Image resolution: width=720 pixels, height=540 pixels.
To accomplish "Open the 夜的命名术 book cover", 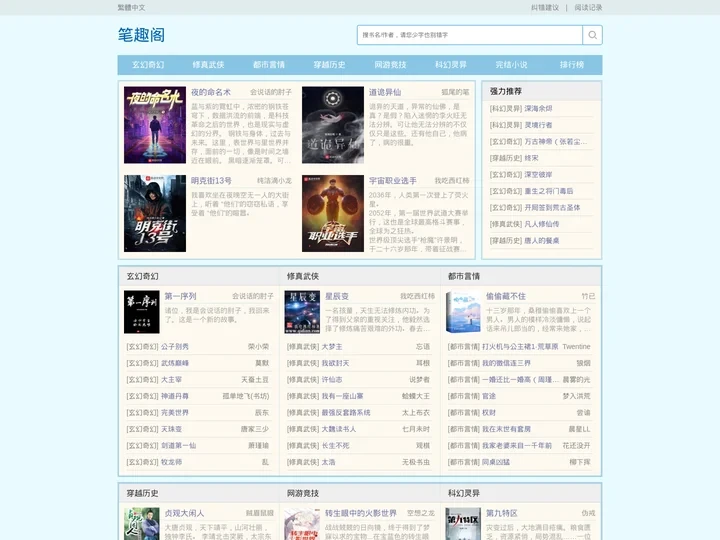I will (x=155, y=125).
